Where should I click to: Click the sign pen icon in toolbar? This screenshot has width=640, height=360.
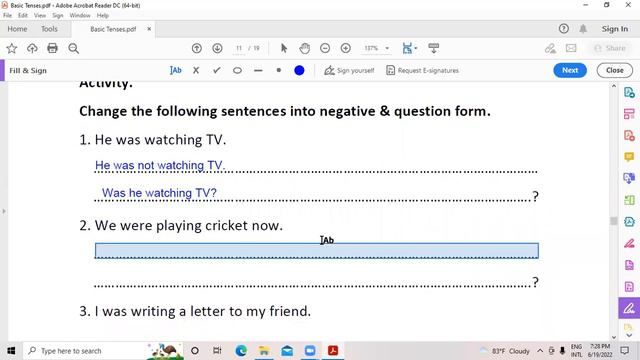click(550, 49)
